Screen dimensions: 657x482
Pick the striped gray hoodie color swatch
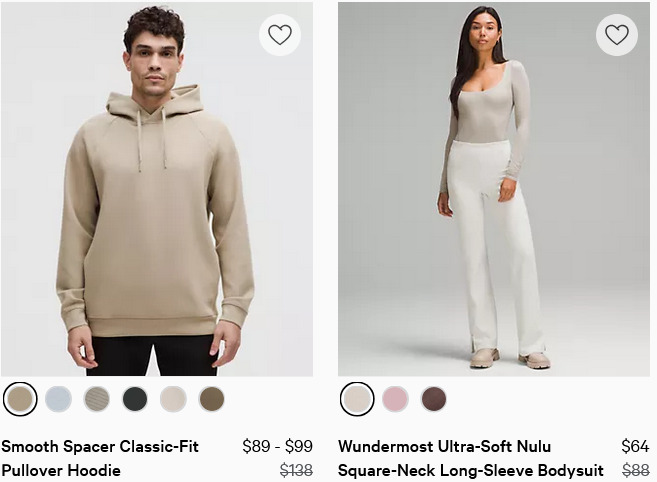tap(97, 399)
